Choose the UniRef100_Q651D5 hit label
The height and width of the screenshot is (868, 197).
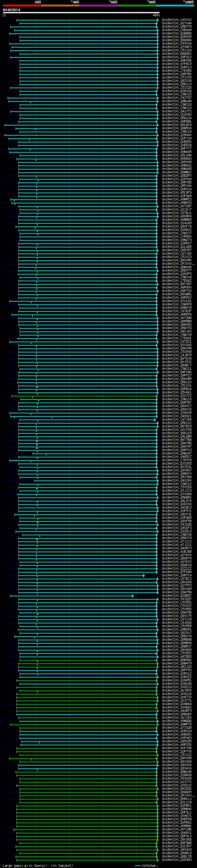point(176,741)
